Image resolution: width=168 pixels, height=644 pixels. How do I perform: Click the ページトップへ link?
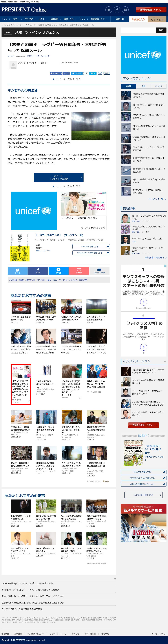tap(159, 634)
